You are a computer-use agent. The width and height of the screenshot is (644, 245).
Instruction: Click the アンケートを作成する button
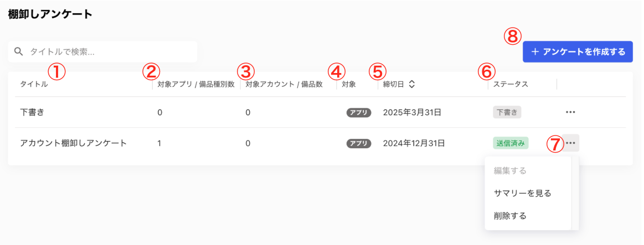pos(578,51)
